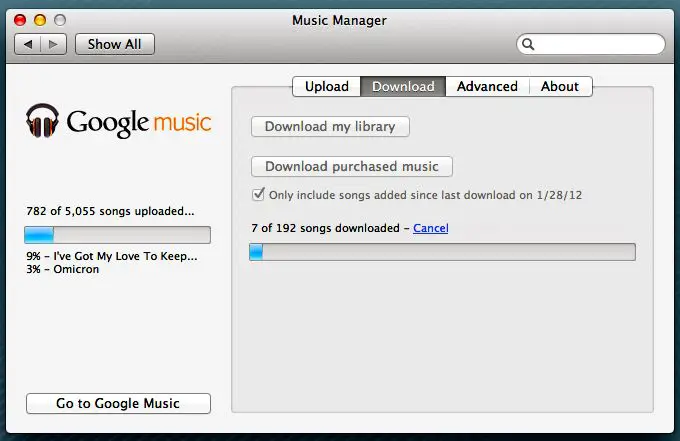Click Download purchased music button
The image size is (680, 441).
click(352, 167)
